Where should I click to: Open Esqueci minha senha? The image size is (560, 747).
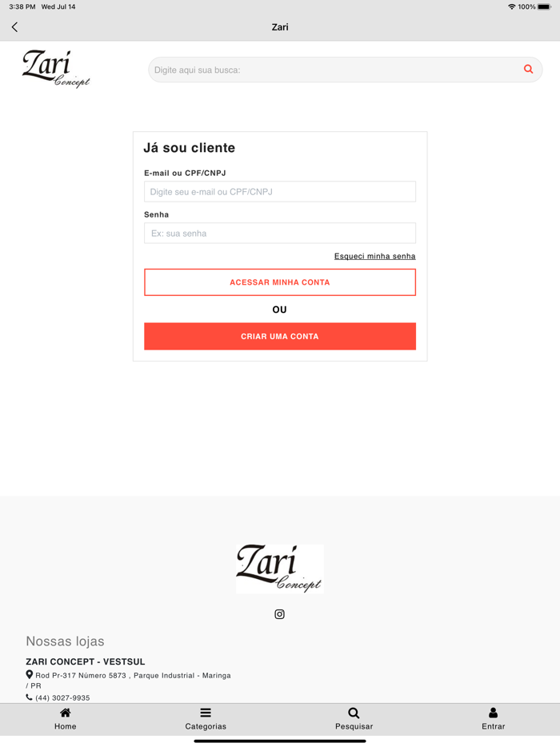click(374, 256)
